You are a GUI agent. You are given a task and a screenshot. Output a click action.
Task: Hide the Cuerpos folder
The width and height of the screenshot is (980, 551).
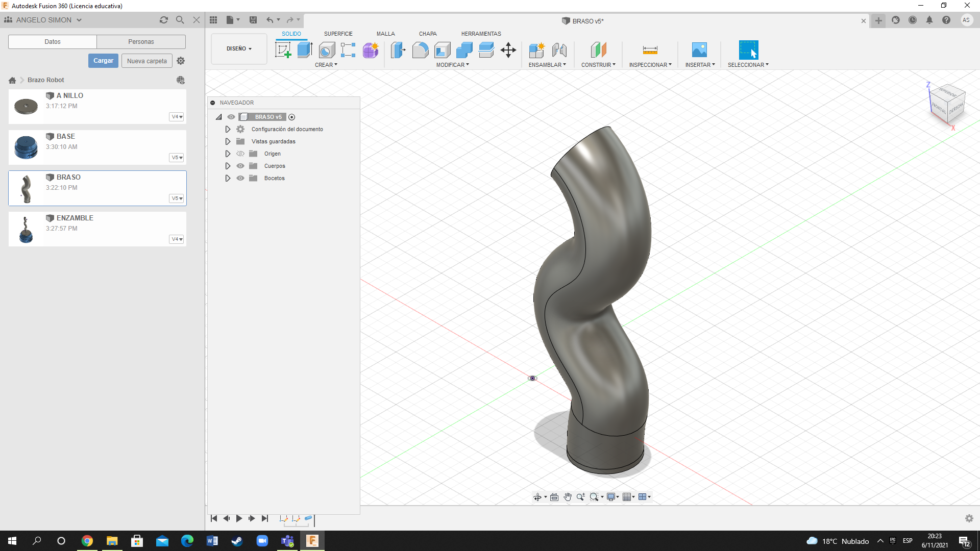pos(240,166)
